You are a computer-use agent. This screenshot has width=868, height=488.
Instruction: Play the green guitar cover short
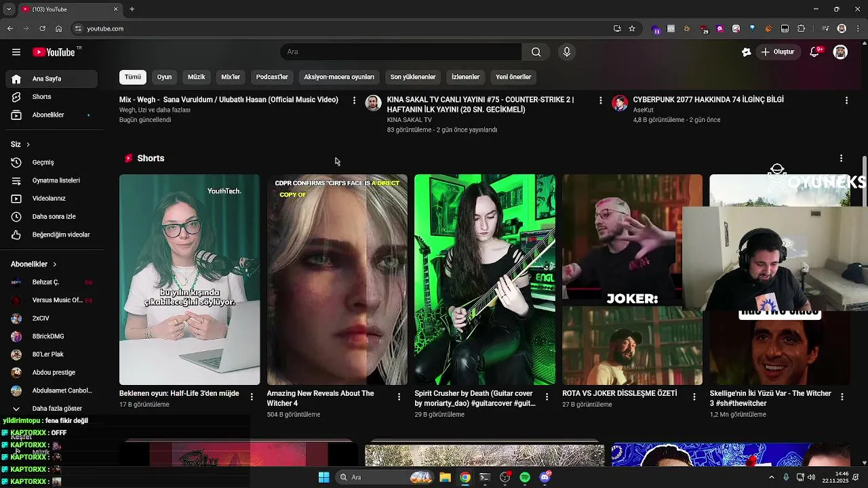click(485, 280)
